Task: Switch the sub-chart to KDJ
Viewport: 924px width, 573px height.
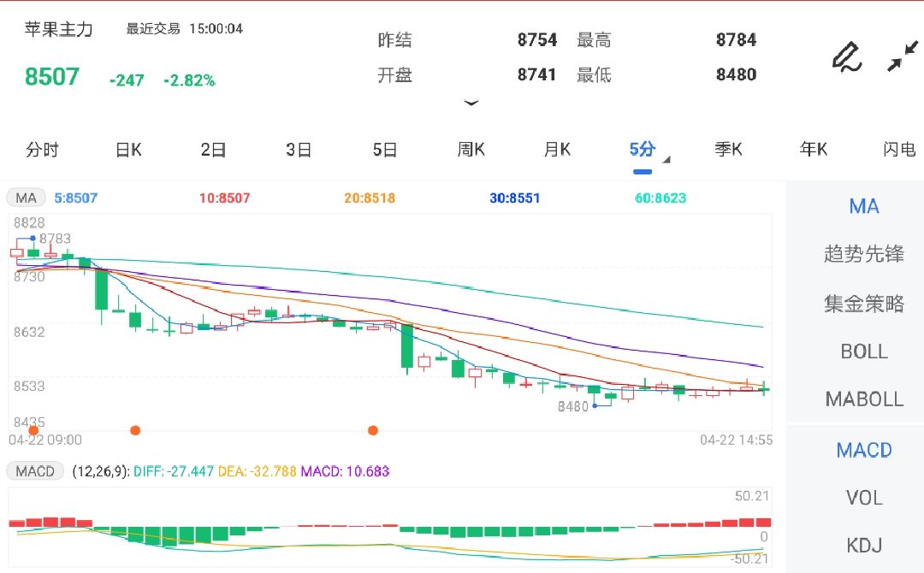Action: [863, 546]
